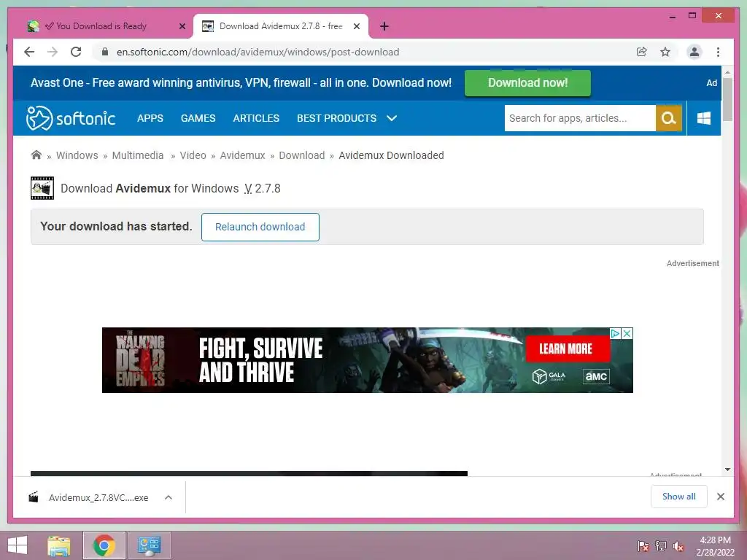Close the 'Download Avidemux 2.7.8' tab
Viewport: 747px width, 560px height.
point(356,26)
